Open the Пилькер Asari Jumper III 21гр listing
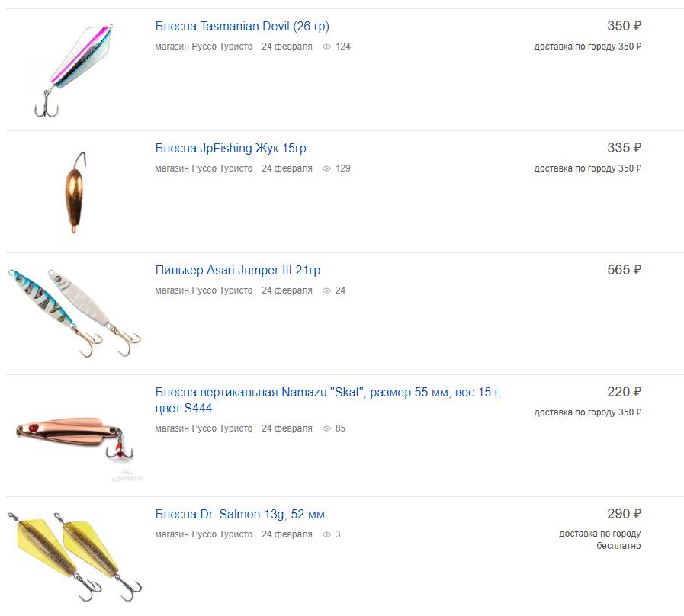The height and width of the screenshot is (616, 684). [238, 271]
